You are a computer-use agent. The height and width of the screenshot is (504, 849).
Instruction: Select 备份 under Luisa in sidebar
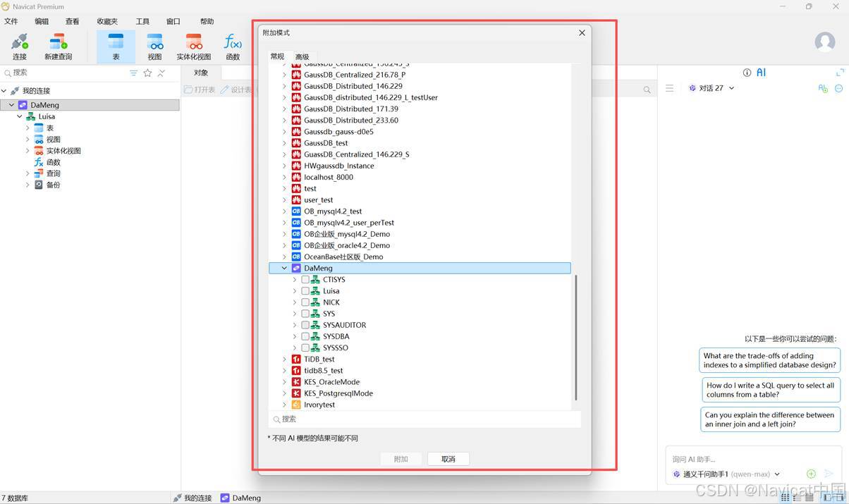click(53, 185)
